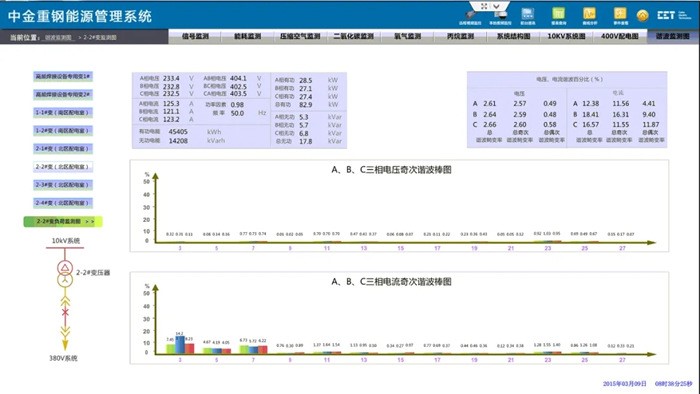700x394 pixels.
Task: Select 高能焊接设备专用变2# button
Action: pos(63,95)
